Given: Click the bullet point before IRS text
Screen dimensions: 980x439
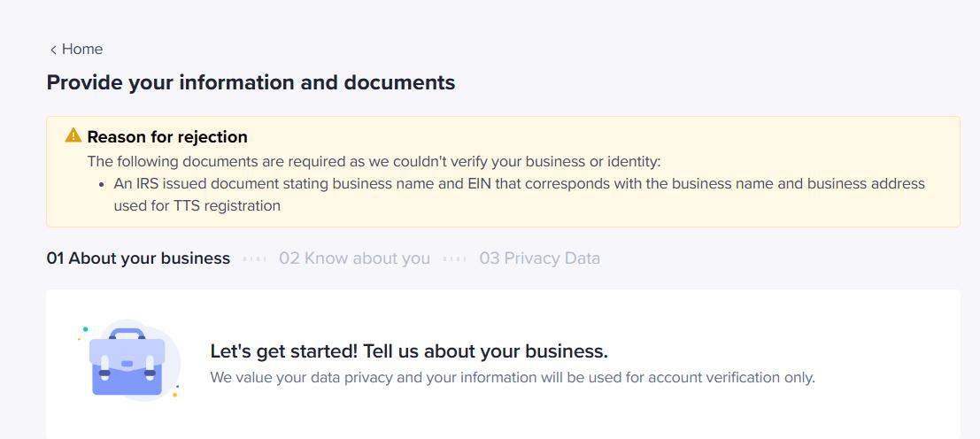Looking at the screenshot, I should coord(103,185).
